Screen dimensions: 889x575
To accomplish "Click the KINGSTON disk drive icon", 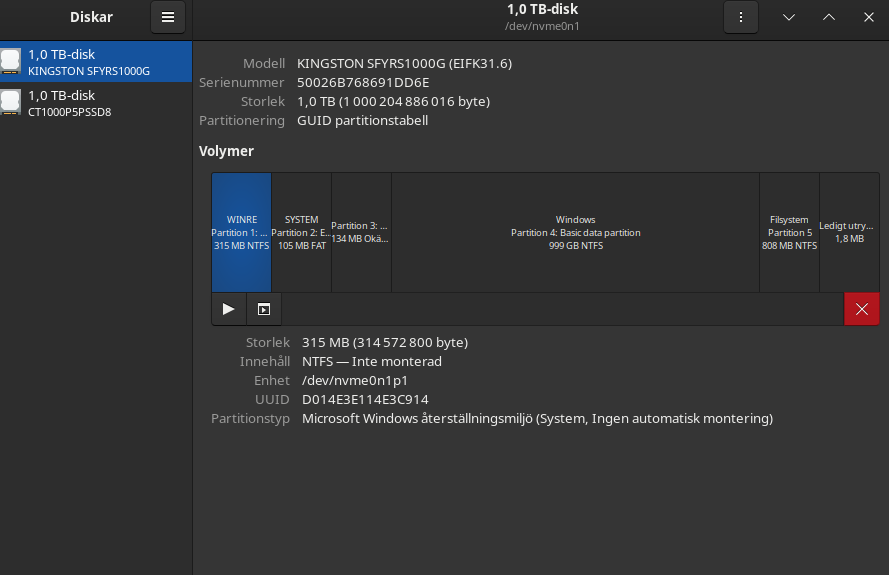I will point(11,61).
